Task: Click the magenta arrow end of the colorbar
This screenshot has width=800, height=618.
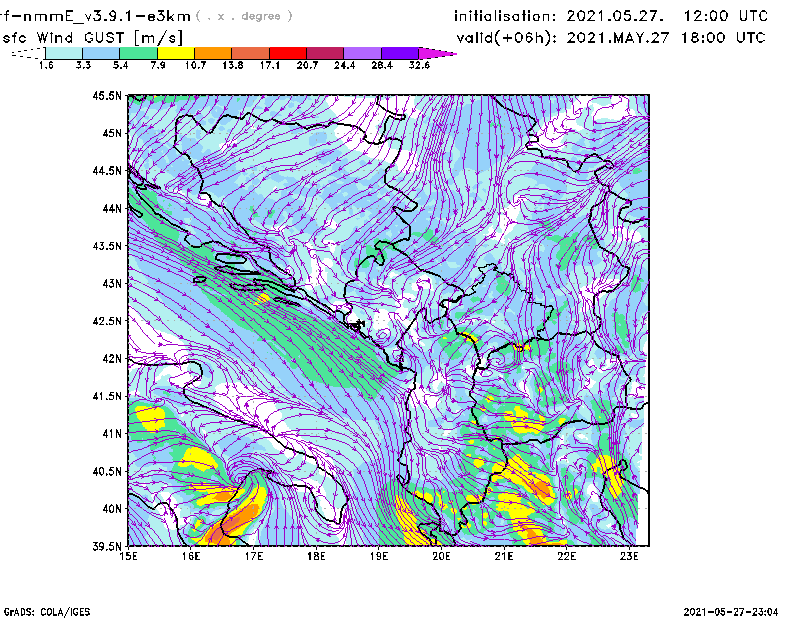Action: [x=437, y=53]
